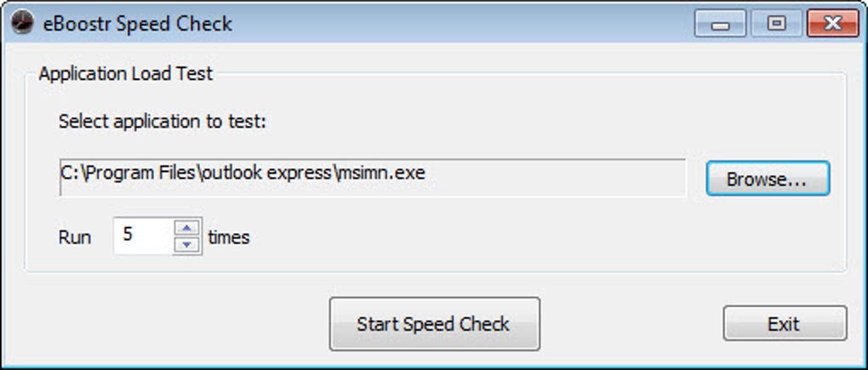Image resolution: width=868 pixels, height=370 pixels.
Task: Click the 'Select application to test:' label
Action: coord(163,121)
